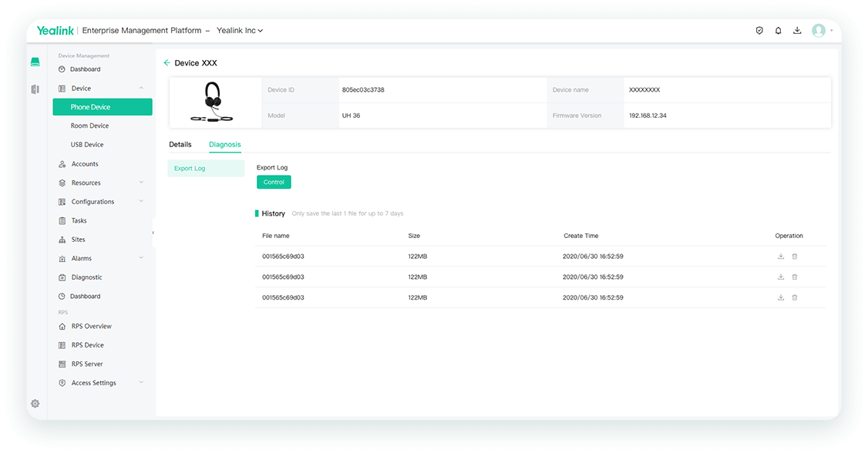Click the security shield icon in header
The image size is (868, 453).
[759, 31]
